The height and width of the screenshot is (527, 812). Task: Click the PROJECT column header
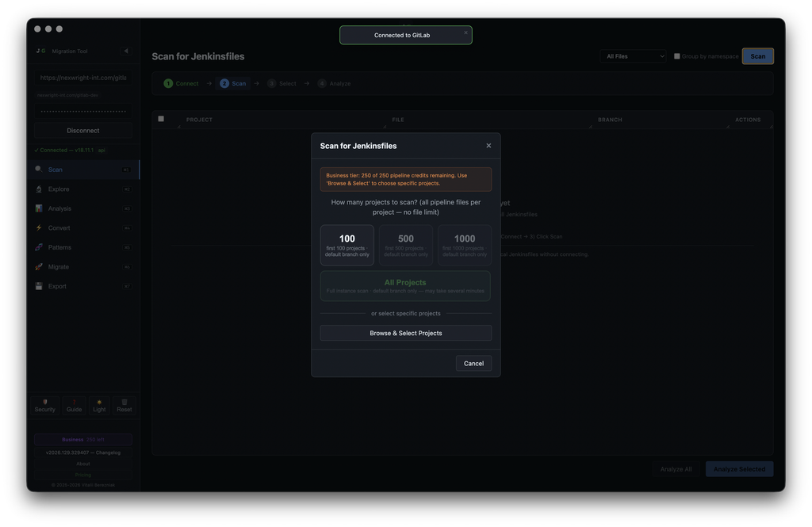tap(199, 120)
